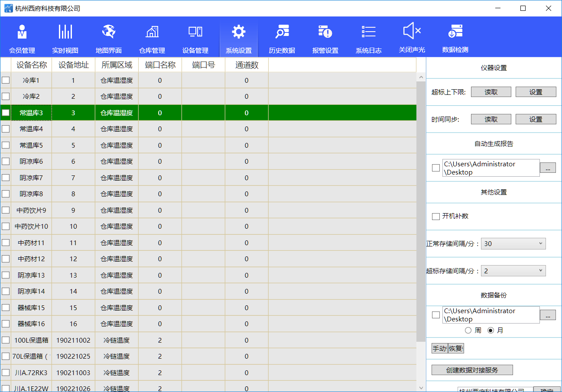
Task: Open 地图界面 map globe icon
Action: coord(109,32)
